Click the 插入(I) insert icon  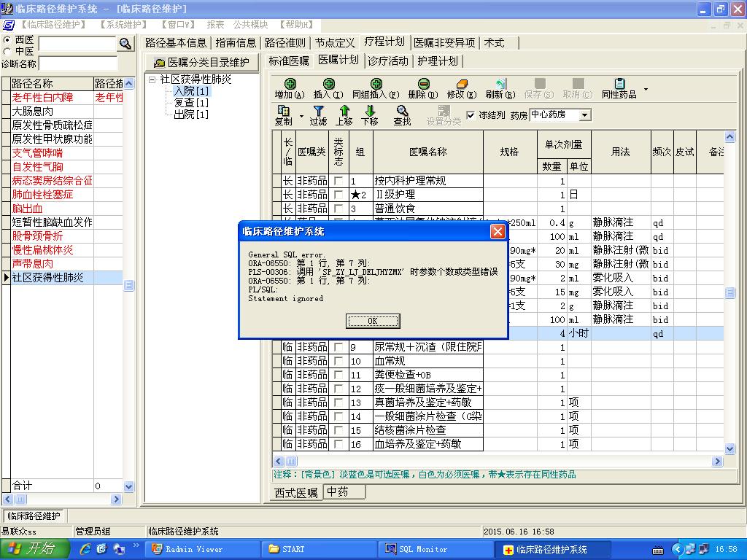click(329, 85)
